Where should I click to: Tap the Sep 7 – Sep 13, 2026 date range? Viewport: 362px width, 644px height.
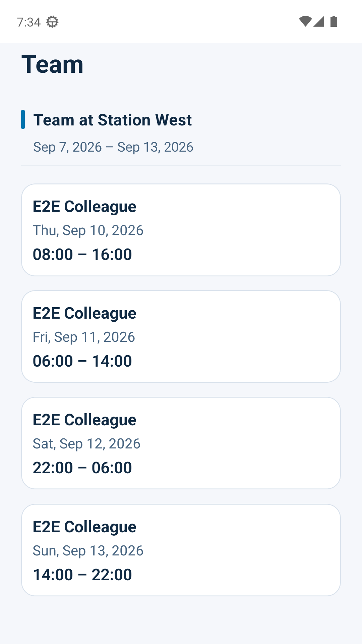pos(113,147)
